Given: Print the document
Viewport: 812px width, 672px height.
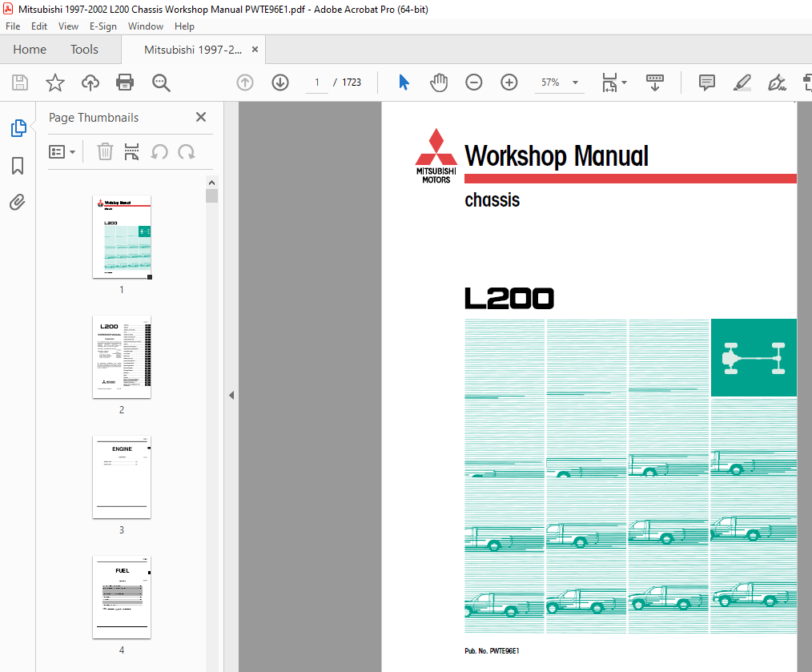Looking at the screenshot, I should click(x=125, y=82).
